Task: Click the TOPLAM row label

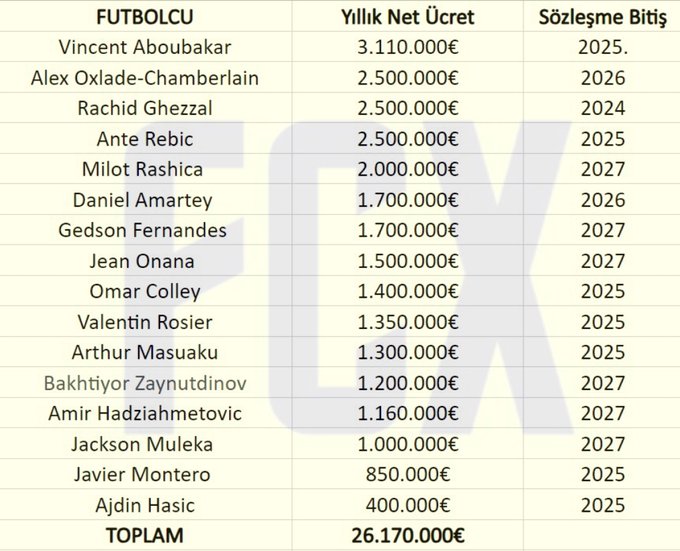Action: [x=143, y=535]
